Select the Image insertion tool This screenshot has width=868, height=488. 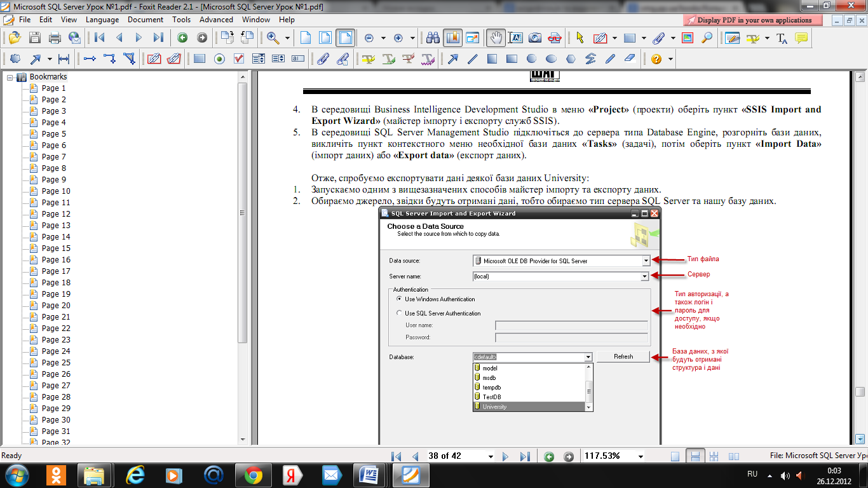687,37
